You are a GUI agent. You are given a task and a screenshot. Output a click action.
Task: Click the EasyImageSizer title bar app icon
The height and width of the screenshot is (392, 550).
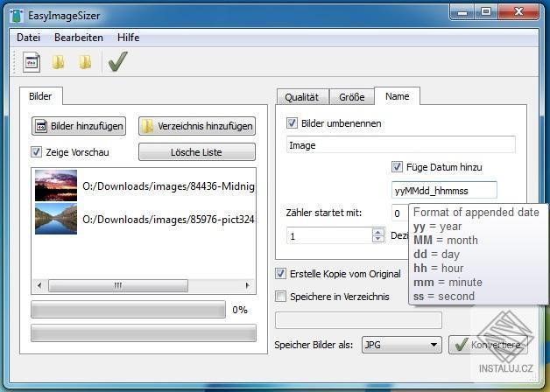[16, 16]
